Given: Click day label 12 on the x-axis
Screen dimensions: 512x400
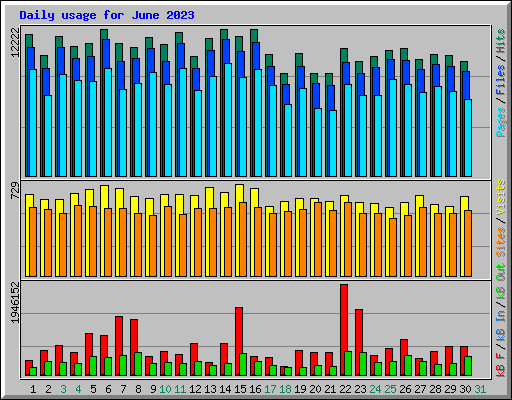Looking at the screenshot, I should pos(195,389).
